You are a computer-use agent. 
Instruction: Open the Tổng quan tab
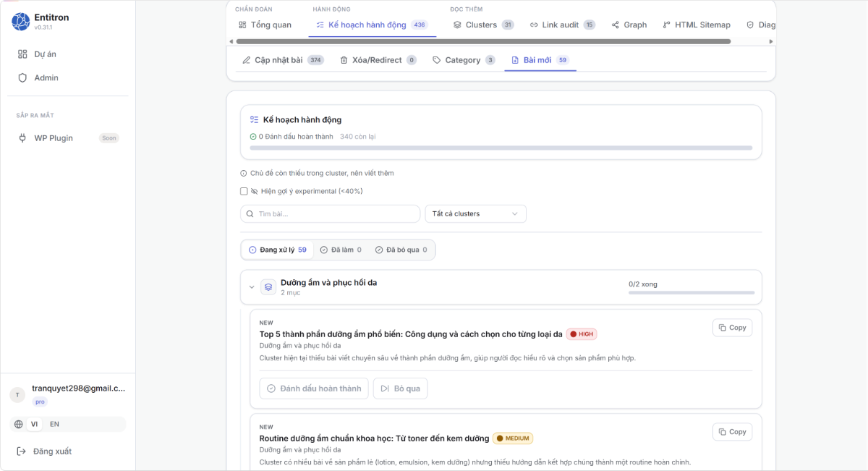point(265,25)
